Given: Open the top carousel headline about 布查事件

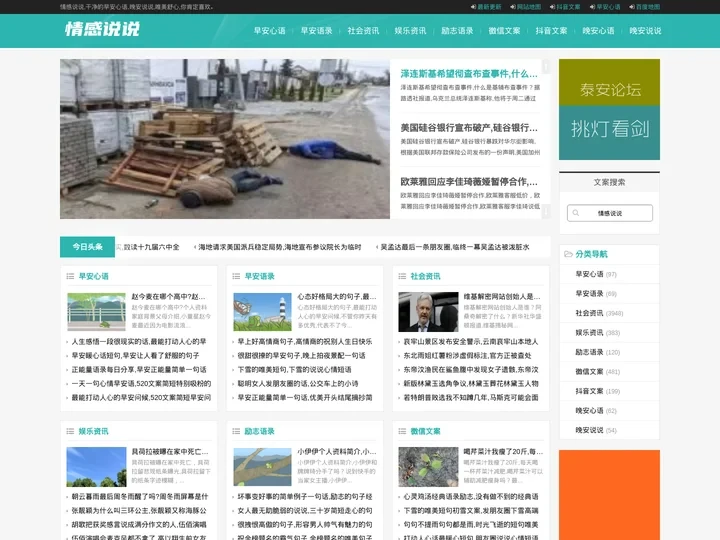Looking at the screenshot, I should tap(469, 73).
